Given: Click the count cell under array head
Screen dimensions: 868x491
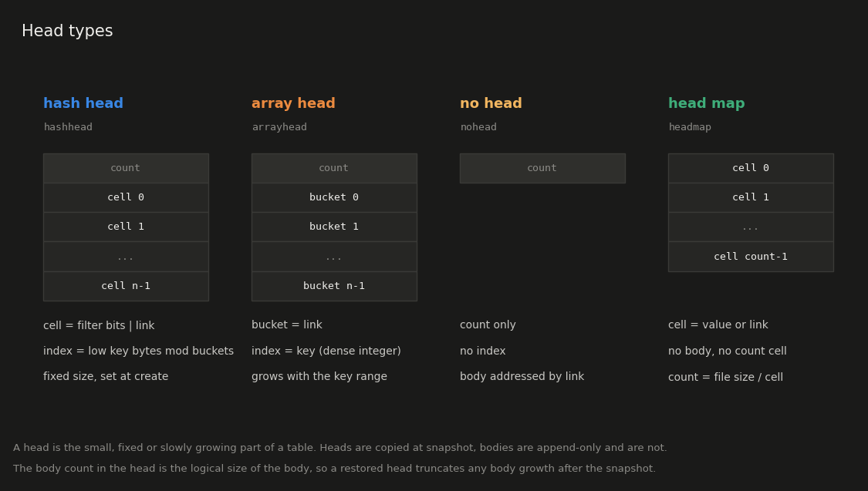Looking at the screenshot, I should [334, 168].
